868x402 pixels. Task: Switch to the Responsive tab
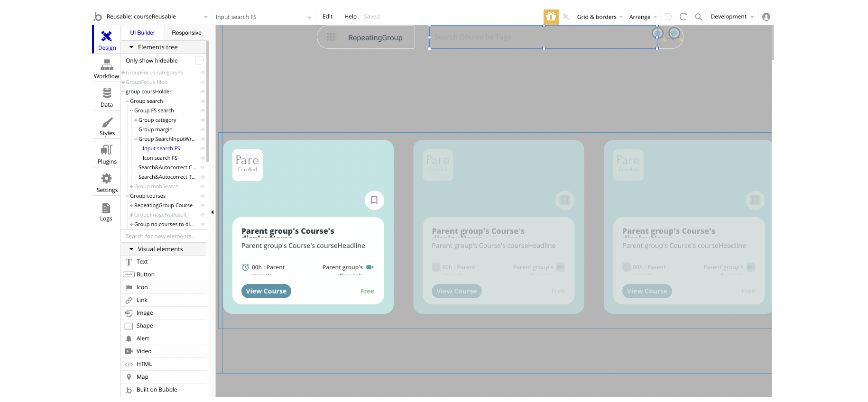[186, 33]
